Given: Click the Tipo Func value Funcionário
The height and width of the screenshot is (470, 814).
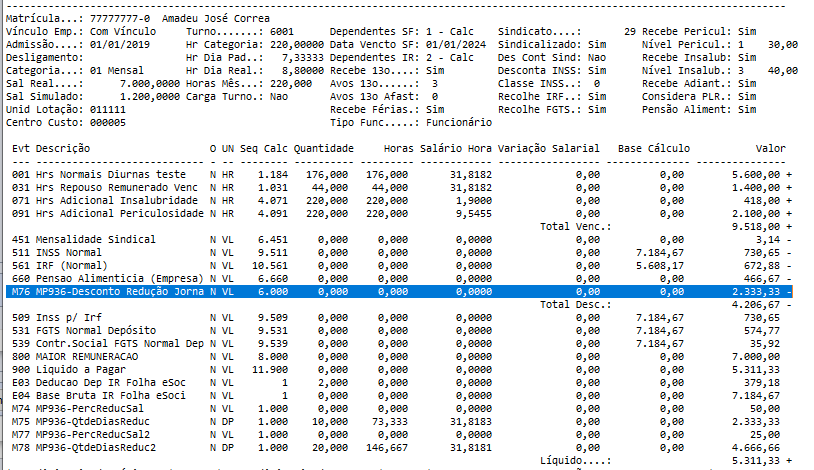Looking at the screenshot, I should pyautogui.click(x=459, y=123).
